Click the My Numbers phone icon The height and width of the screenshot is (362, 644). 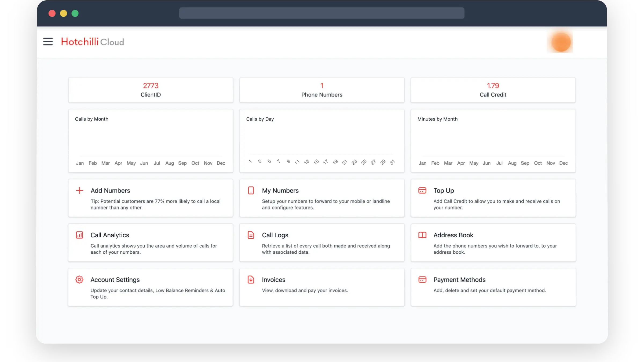click(x=251, y=191)
